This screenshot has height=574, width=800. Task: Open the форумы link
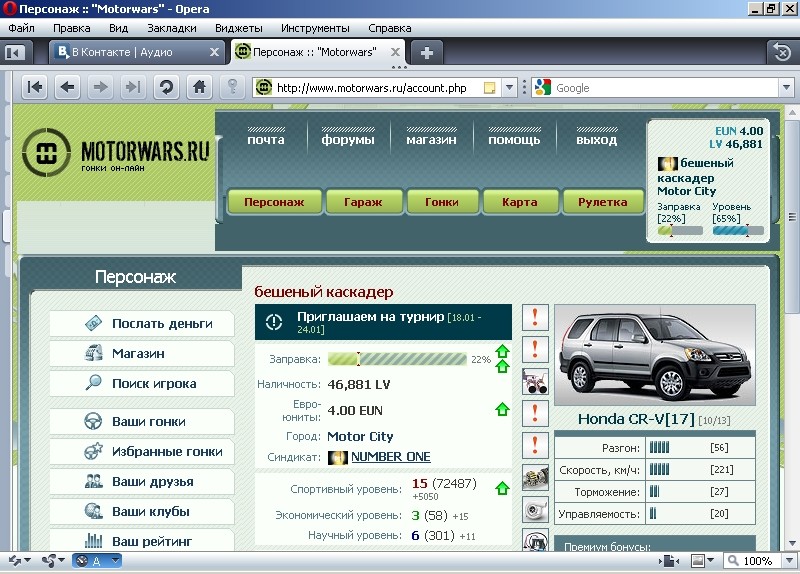[348, 139]
